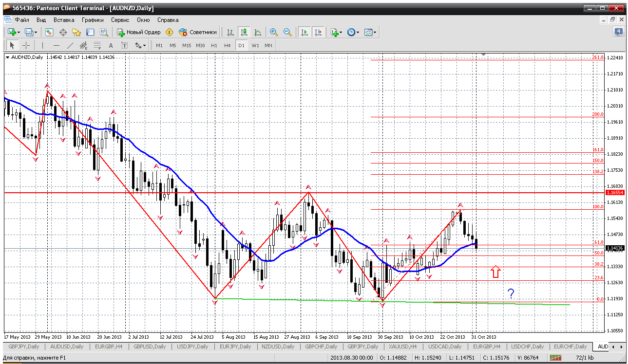
Task: Switch timeframe to H4
Action: coord(228,45)
